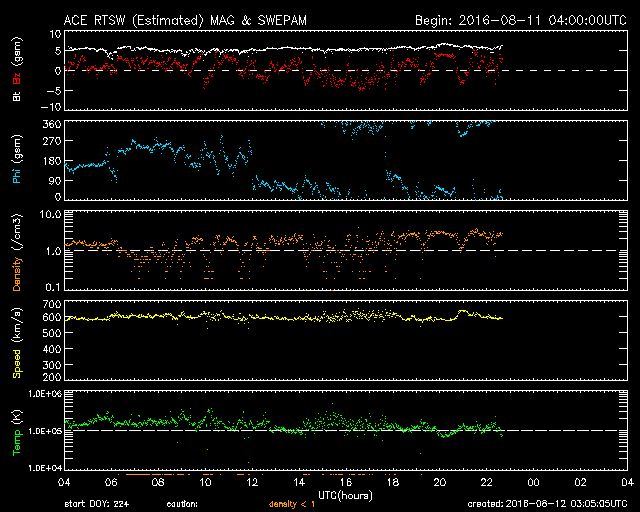Click the '500' tick on Speed axis
The image size is (640, 512).
(x=52, y=333)
